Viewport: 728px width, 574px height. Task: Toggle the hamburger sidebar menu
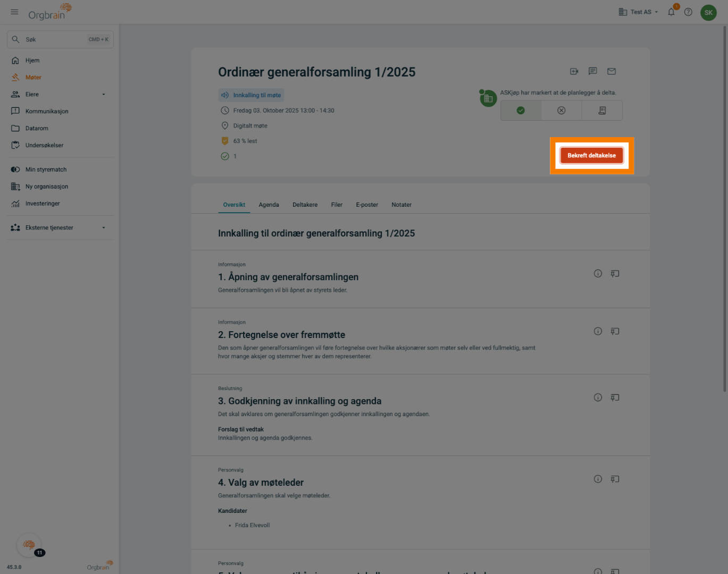coord(14,12)
